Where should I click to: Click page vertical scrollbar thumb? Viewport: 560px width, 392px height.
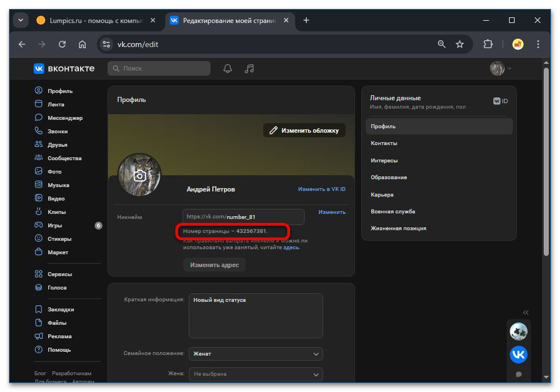(545, 162)
